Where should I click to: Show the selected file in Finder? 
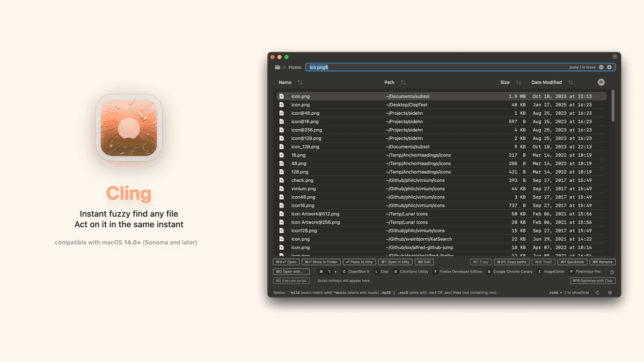tap(321, 262)
